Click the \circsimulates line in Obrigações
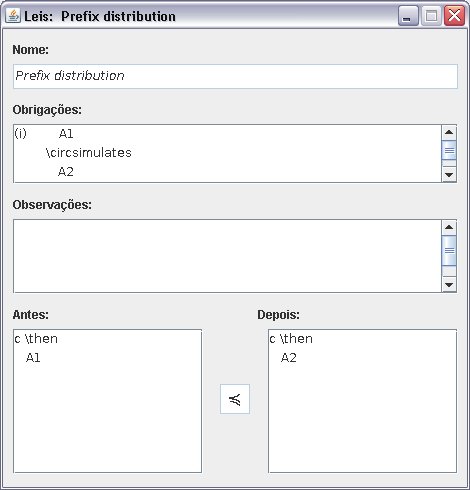 click(x=89, y=153)
